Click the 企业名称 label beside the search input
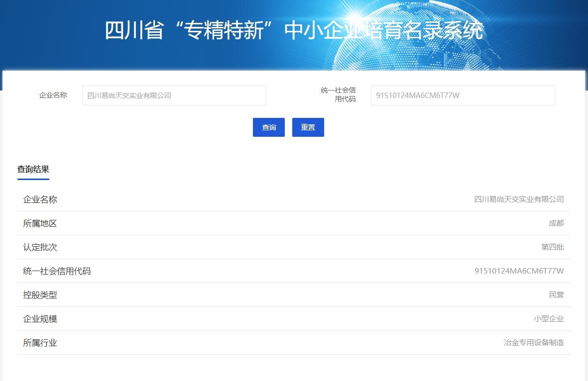This screenshot has width=588, height=381. tap(53, 95)
